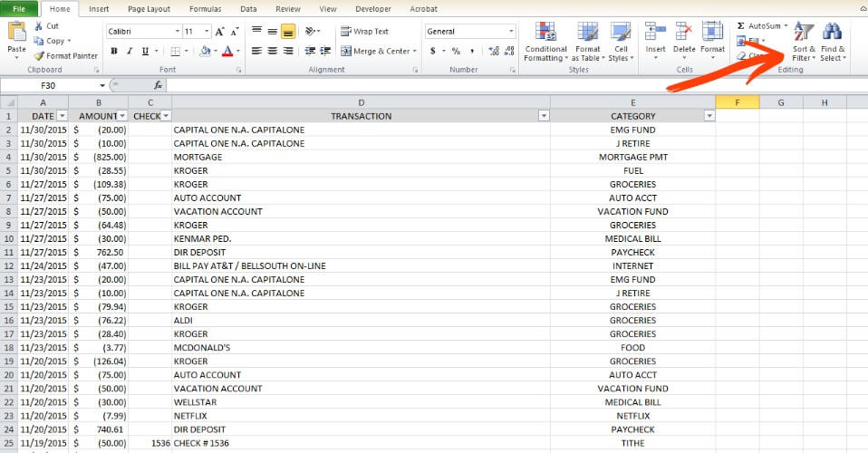Open Sort & Filter menu
868x453 pixels.
[804, 42]
